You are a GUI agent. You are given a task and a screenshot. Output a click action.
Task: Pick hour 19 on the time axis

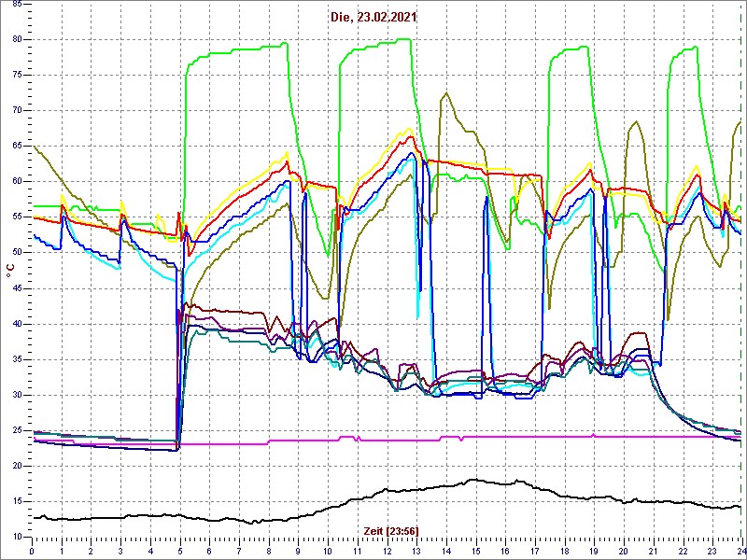(594, 551)
